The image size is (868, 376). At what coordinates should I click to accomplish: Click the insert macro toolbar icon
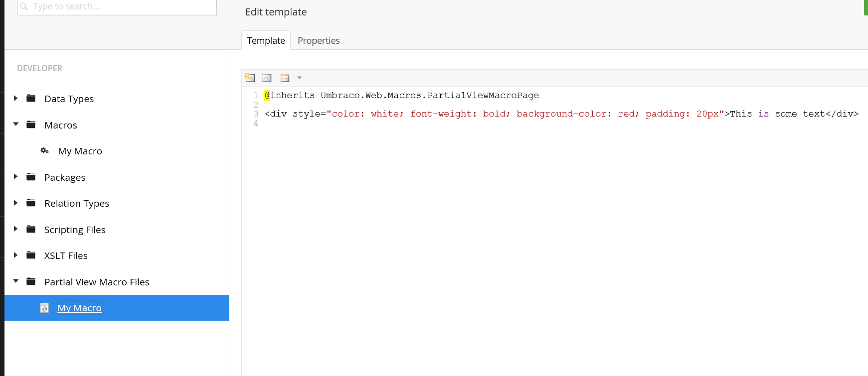coord(285,78)
